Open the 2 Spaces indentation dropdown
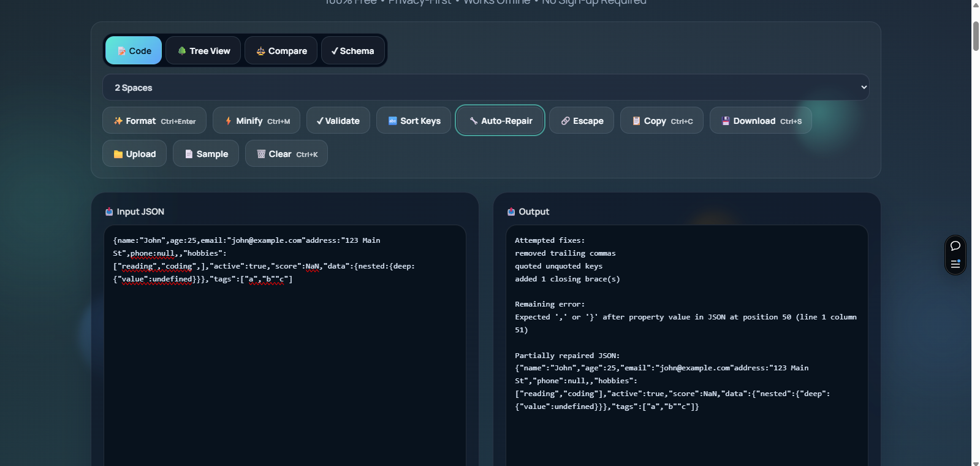Viewport: 980px width, 466px height. 485,88
